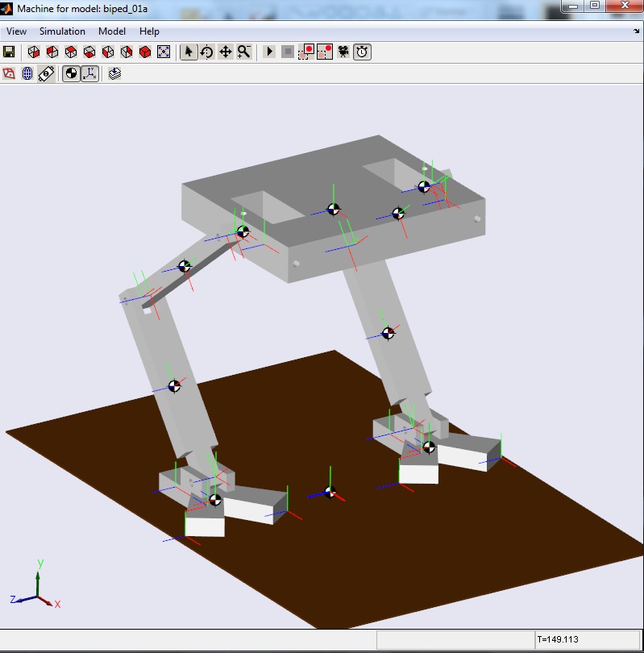644x653 pixels.
Task: Select the zoom magnifier tool
Action: click(x=243, y=52)
